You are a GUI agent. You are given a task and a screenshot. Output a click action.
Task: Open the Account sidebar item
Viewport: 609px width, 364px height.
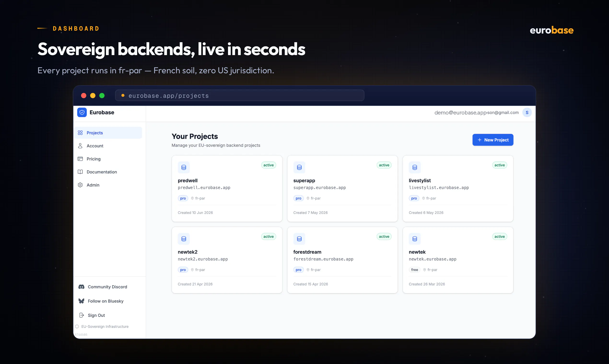[108, 146]
